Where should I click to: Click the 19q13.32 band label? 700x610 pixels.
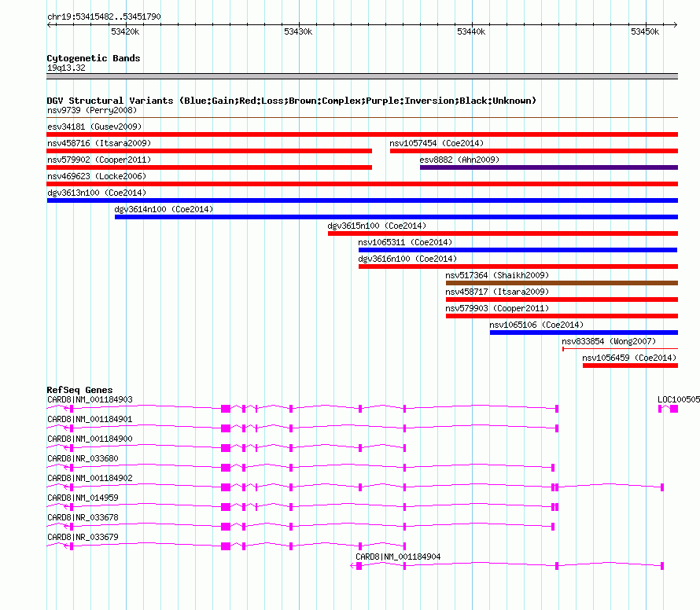(66, 68)
